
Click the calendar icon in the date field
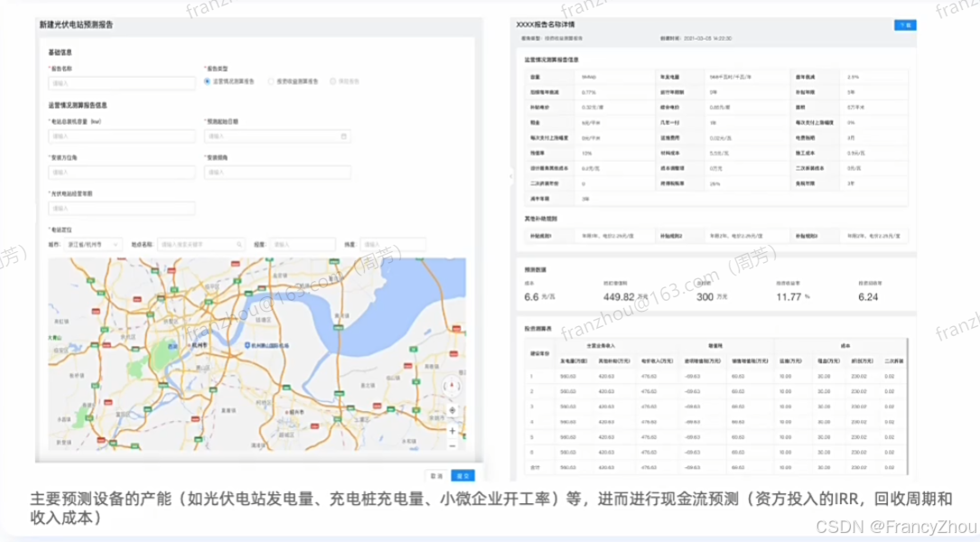(x=343, y=136)
